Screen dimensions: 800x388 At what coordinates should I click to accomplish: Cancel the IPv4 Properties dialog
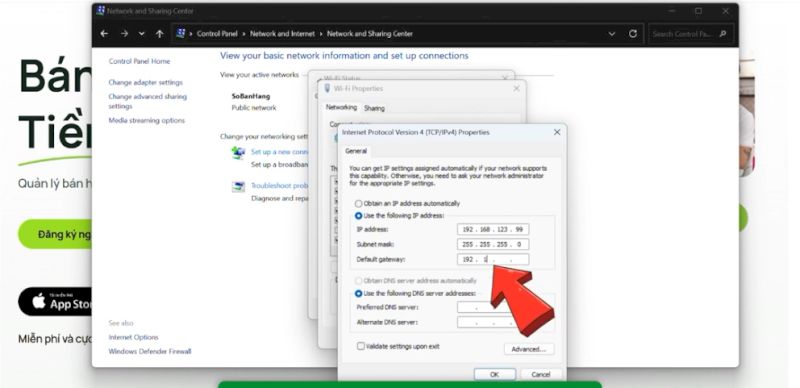tap(541, 374)
